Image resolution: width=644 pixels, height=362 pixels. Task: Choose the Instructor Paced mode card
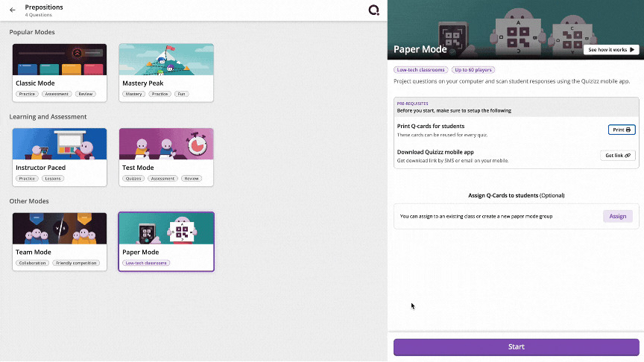point(60,157)
